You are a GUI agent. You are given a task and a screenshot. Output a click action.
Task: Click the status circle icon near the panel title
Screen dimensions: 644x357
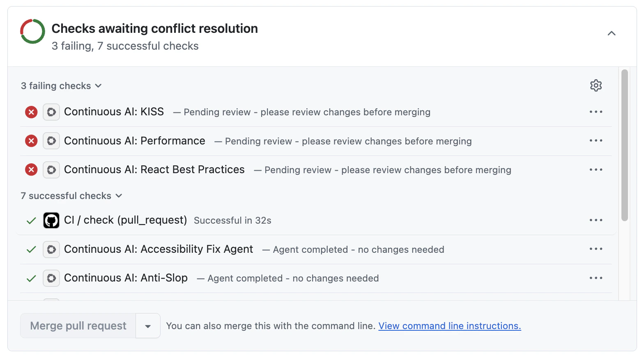click(x=32, y=31)
